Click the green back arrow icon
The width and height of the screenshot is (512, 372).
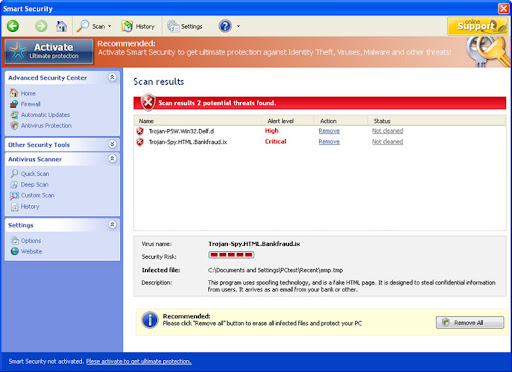tap(13, 26)
